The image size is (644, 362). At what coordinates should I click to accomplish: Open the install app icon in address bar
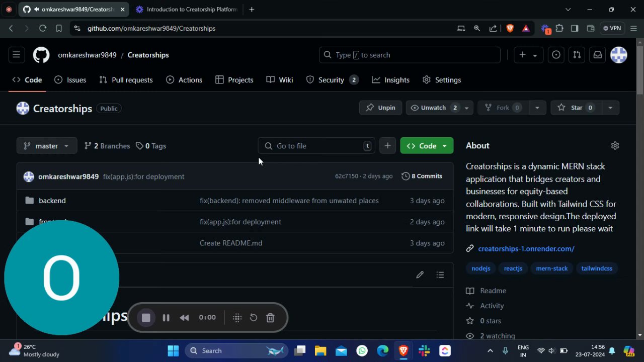(x=461, y=28)
